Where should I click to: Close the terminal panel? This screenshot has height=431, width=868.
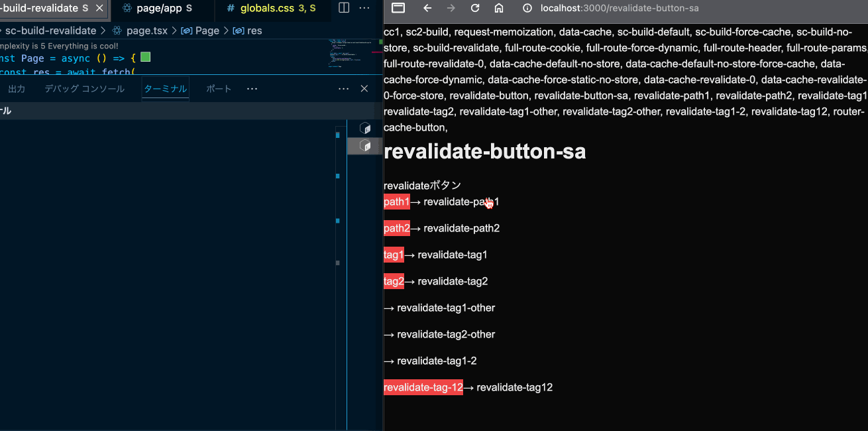pos(364,89)
